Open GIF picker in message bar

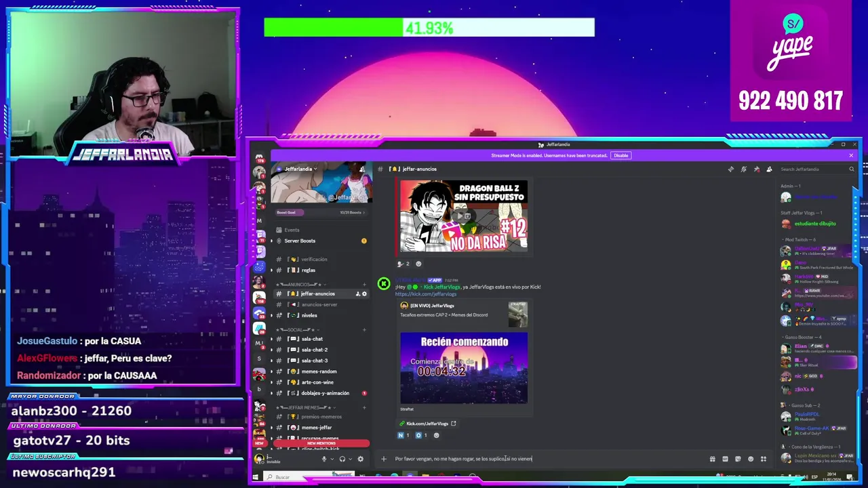[725, 459]
